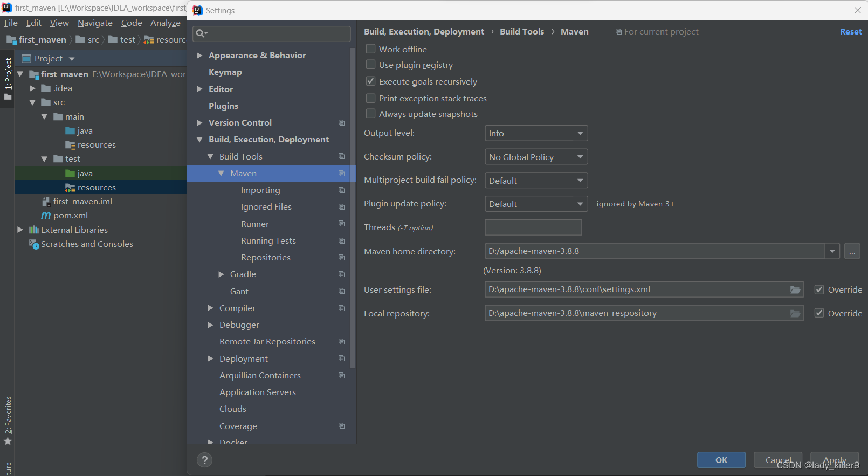Click folder icon in Local repository field
Image resolution: width=868 pixels, height=476 pixels.
tap(795, 313)
